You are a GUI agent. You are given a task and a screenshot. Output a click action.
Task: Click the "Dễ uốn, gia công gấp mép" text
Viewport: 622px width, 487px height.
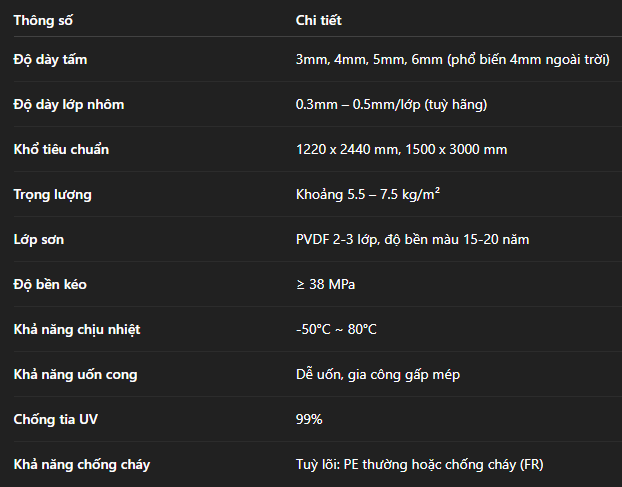pyautogui.click(x=378, y=374)
